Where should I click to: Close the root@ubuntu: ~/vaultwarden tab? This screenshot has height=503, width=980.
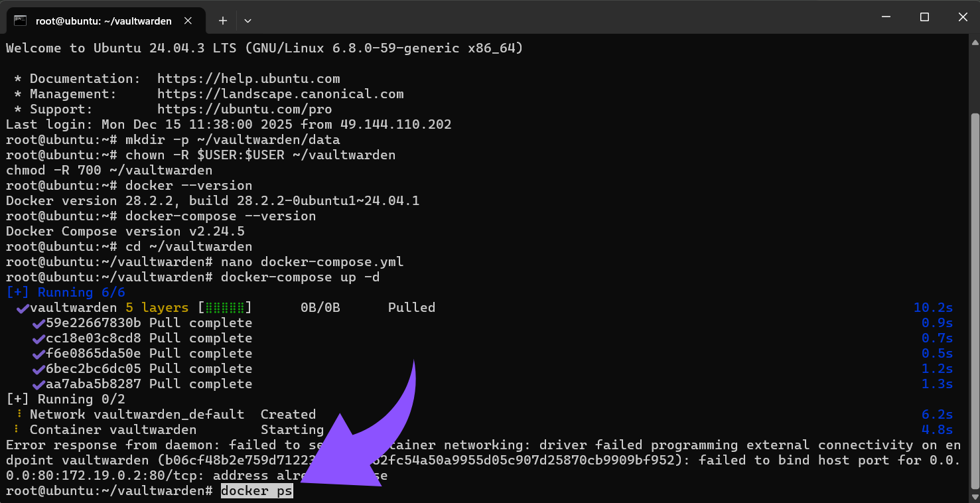pyautogui.click(x=192, y=21)
